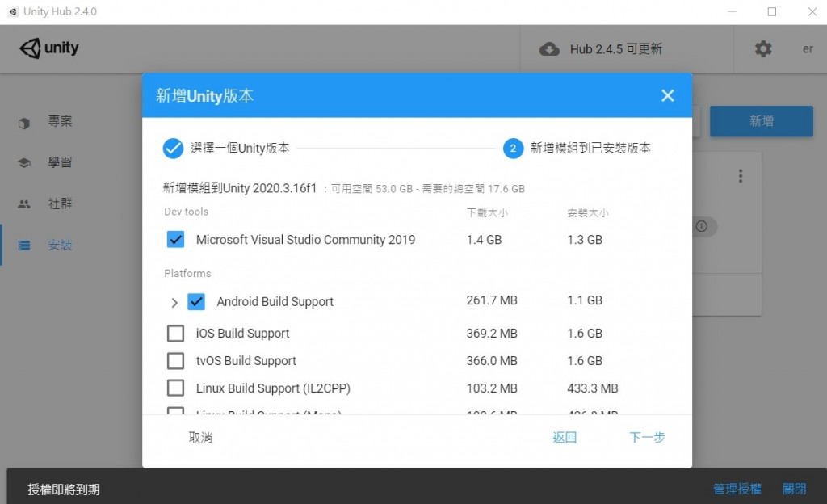Click the step 2 circle indicator

pos(513,148)
